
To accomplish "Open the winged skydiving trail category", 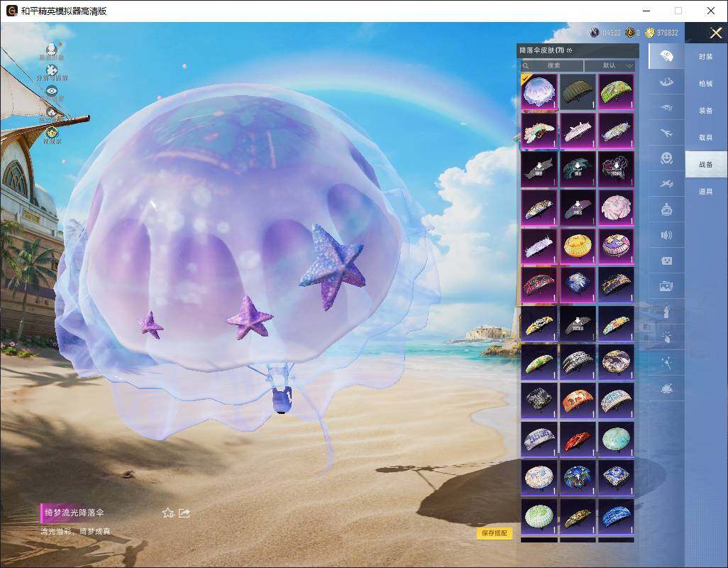I will (666, 82).
